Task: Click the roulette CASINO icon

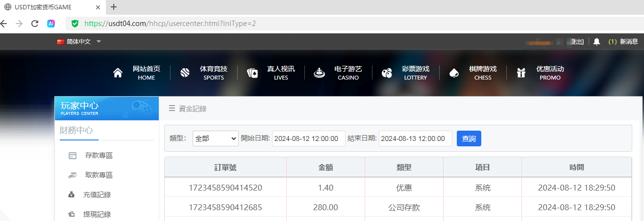Action: [x=320, y=73]
